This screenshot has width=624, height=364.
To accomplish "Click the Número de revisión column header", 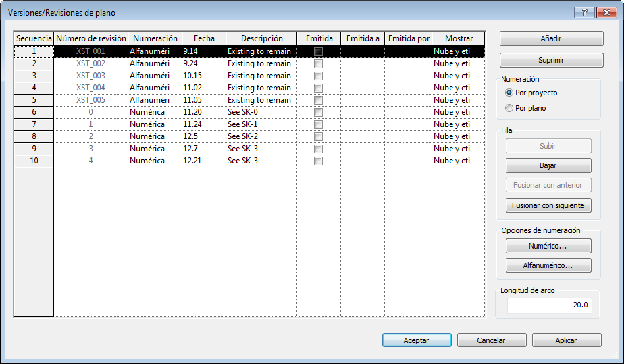I will point(90,38).
